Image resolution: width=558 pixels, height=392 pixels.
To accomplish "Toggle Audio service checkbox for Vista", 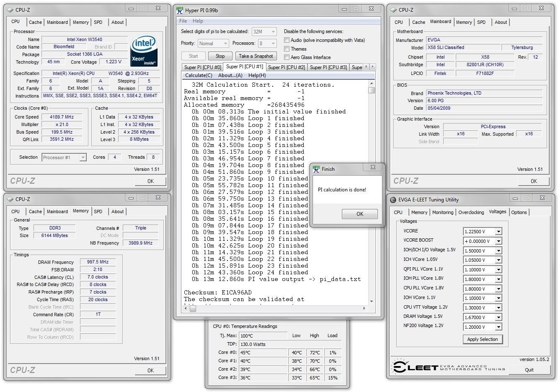I will [x=287, y=40].
